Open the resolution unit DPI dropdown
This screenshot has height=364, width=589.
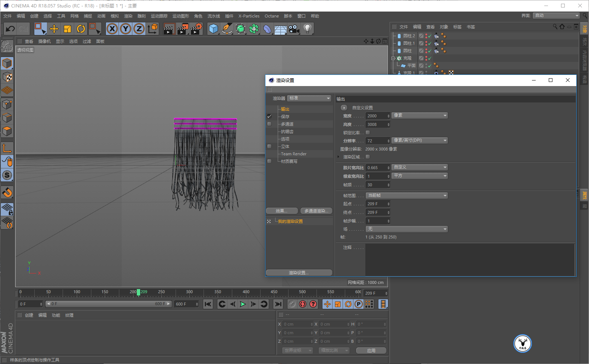coord(420,140)
